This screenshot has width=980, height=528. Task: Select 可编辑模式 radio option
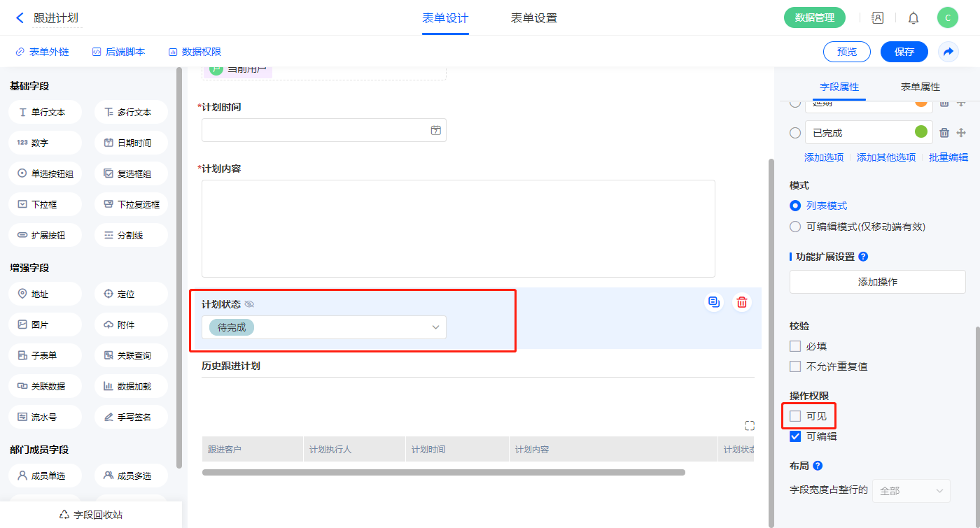click(x=795, y=227)
